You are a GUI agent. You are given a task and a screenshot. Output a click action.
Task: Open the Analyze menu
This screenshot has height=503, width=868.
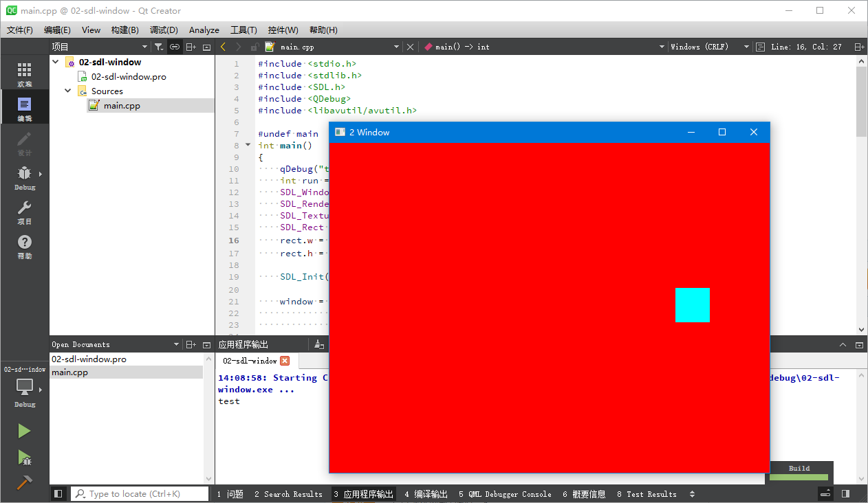tap(204, 30)
